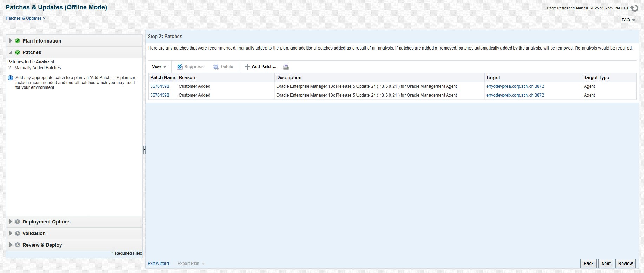Click the print table icon
Screen dimensions: 644x273
click(286, 67)
